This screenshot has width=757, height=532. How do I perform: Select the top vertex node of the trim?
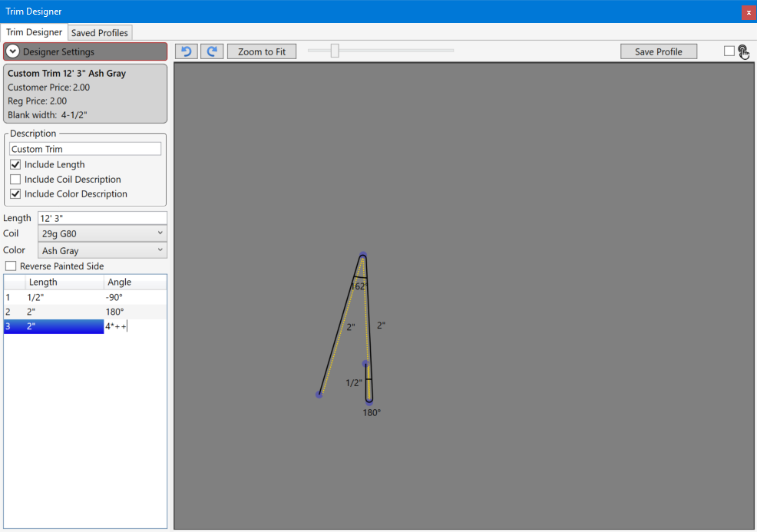click(362, 256)
